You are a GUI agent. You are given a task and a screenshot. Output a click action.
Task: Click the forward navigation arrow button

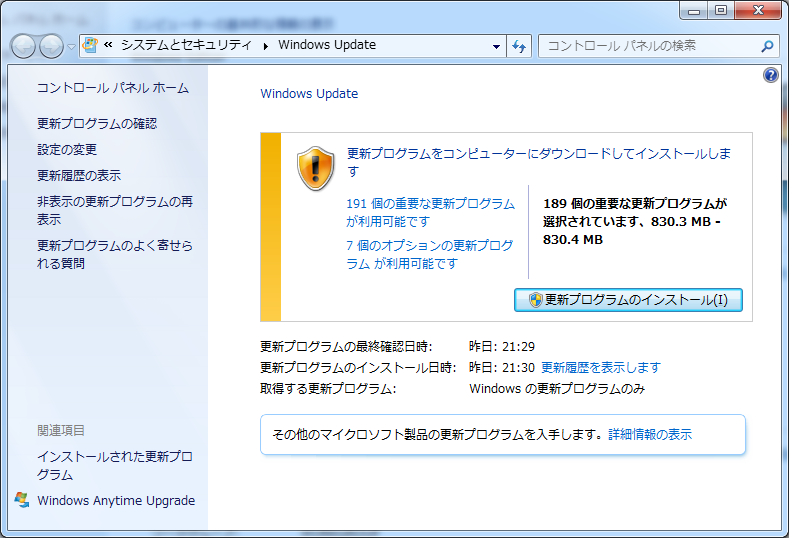click(51, 47)
